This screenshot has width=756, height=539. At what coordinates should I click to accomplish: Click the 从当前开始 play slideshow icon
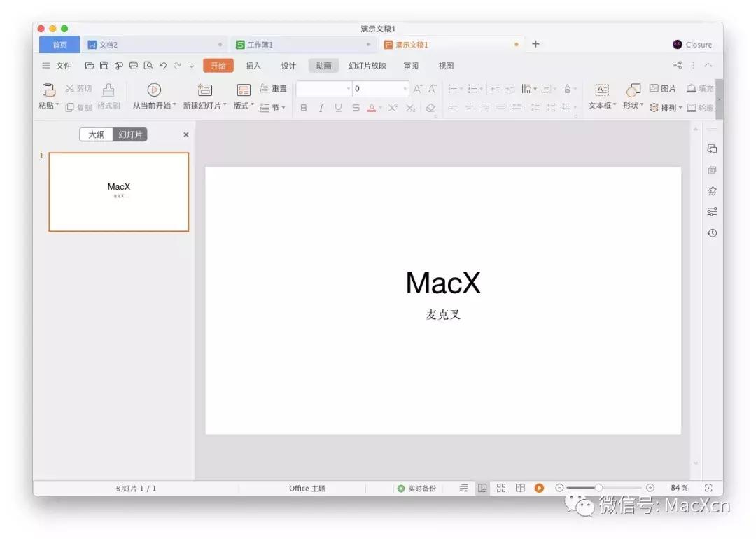coord(153,91)
